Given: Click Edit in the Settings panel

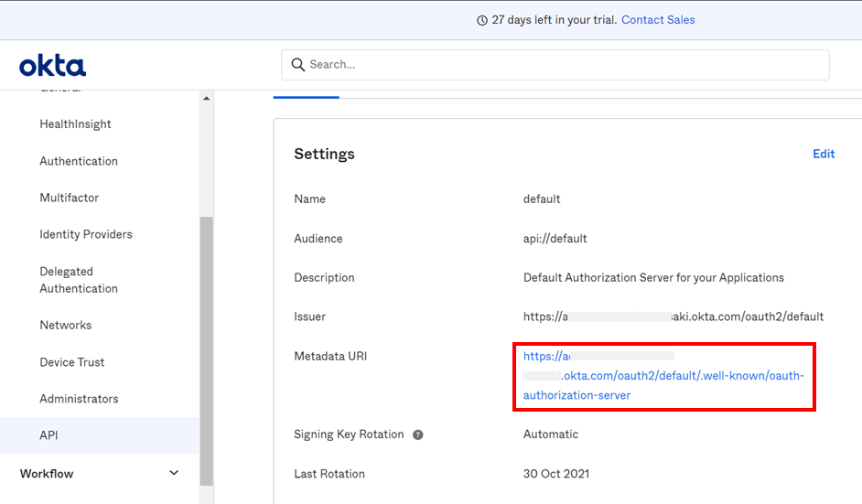Looking at the screenshot, I should tap(824, 154).
